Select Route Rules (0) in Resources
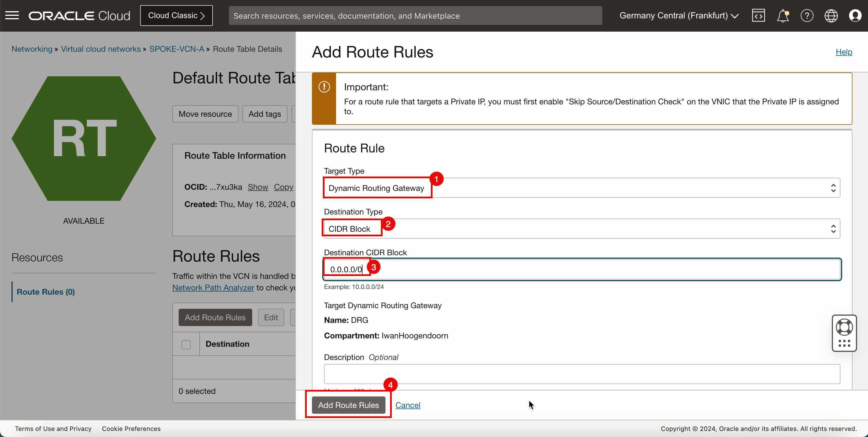Viewport: 868px width, 437px height. pos(46,292)
